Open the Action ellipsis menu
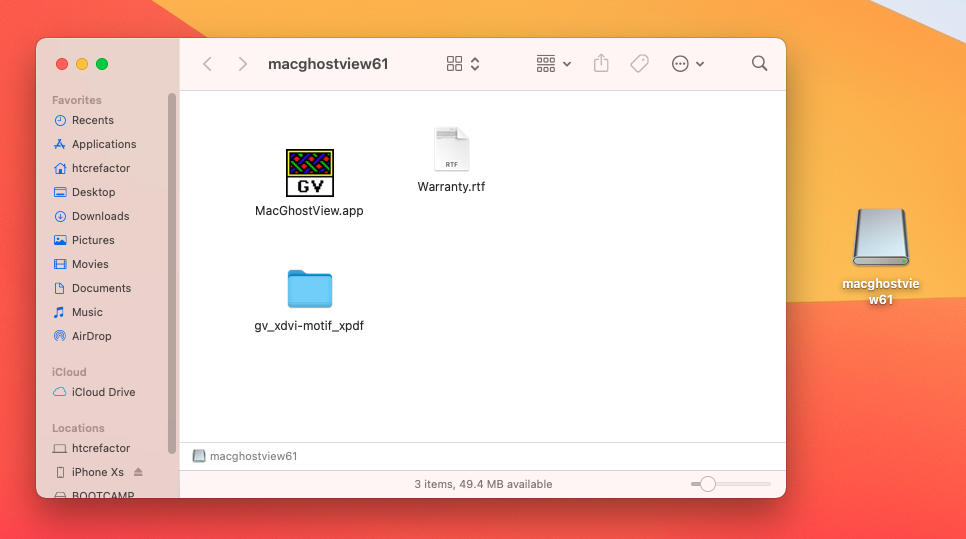The width and height of the screenshot is (966, 539). click(688, 64)
